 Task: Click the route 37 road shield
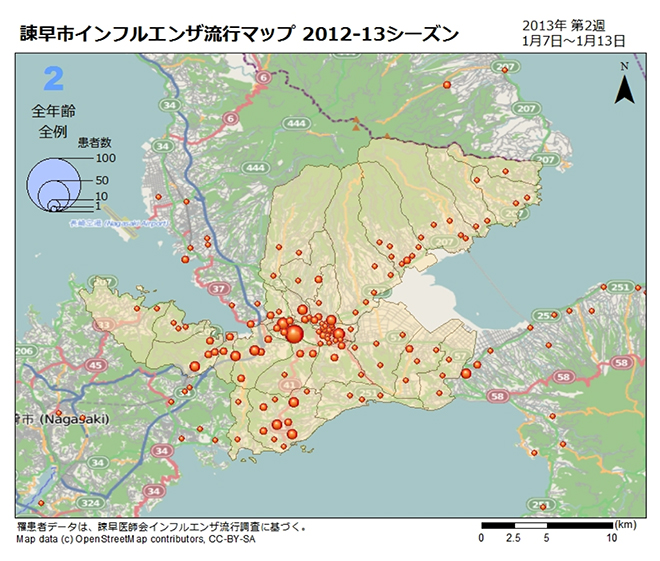pyautogui.click(x=217, y=289)
